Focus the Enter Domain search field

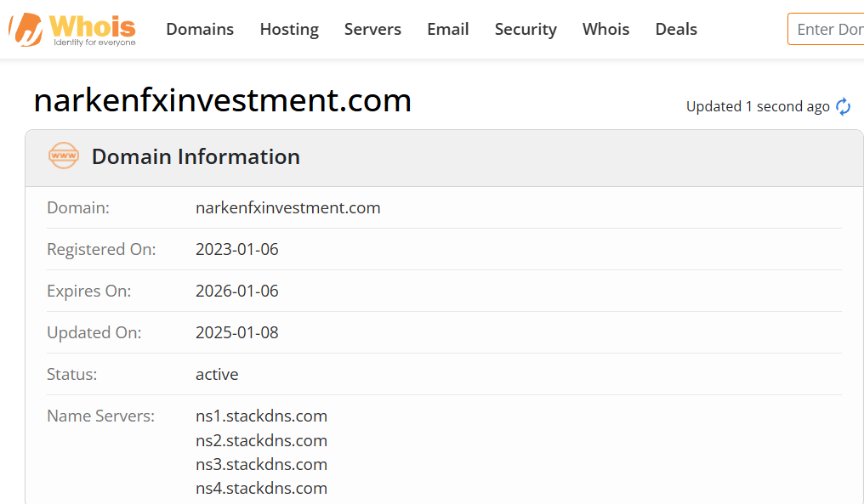point(826,29)
